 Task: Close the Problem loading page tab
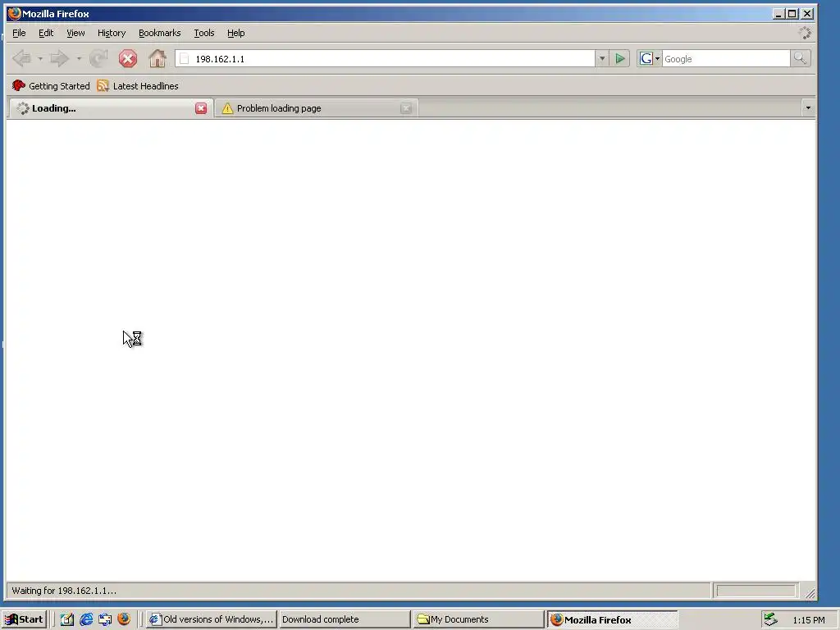pos(406,108)
